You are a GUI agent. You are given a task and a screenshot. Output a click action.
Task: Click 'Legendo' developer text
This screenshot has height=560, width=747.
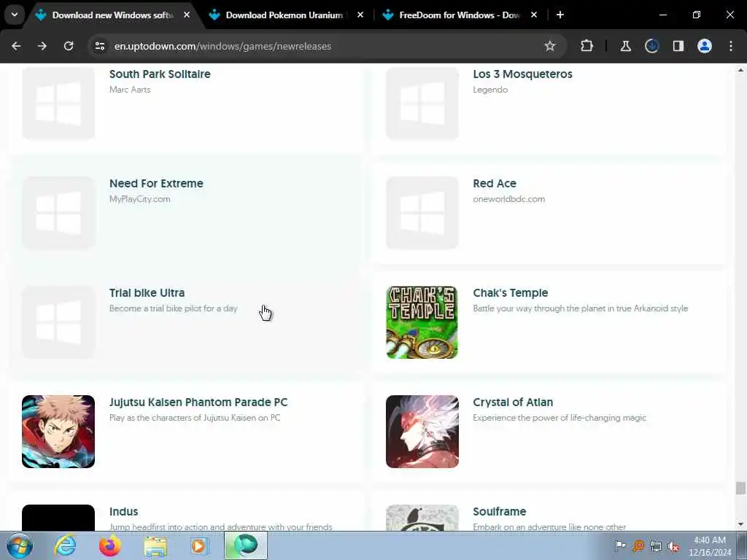click(490, 90)
